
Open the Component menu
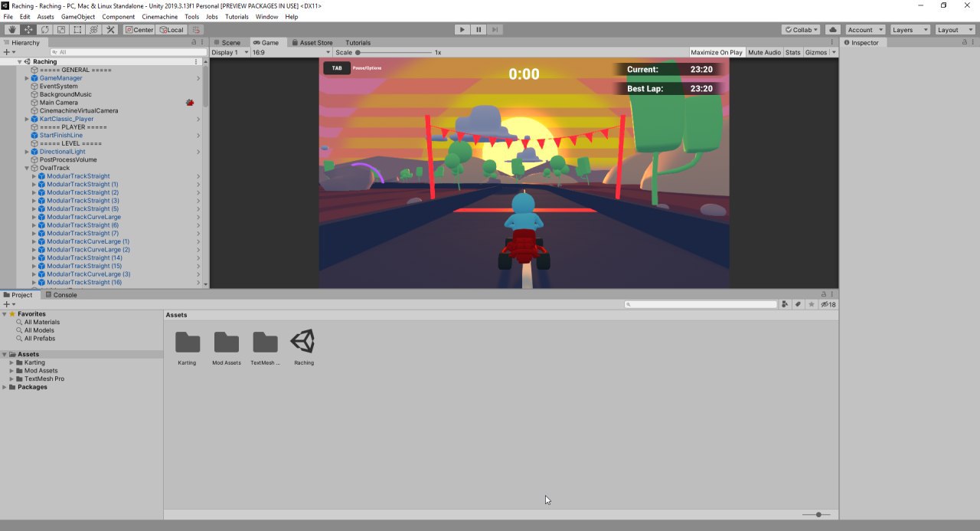(x=118, y=16)
